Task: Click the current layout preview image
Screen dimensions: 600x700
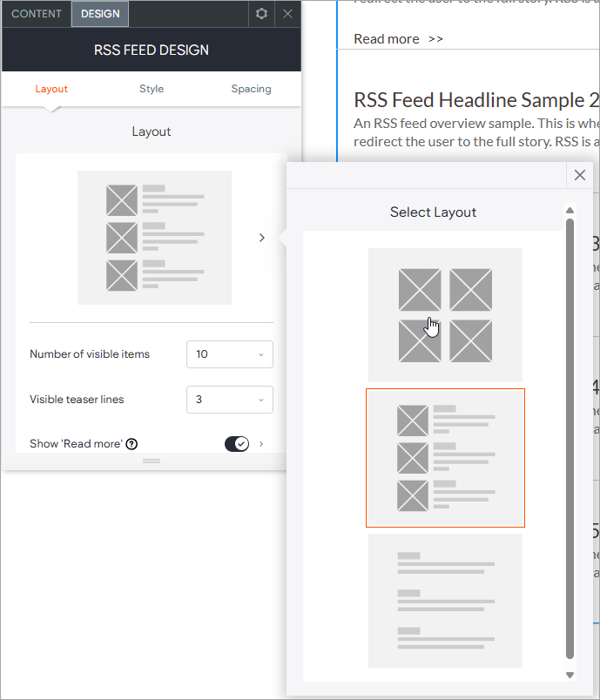Action: 154,238
